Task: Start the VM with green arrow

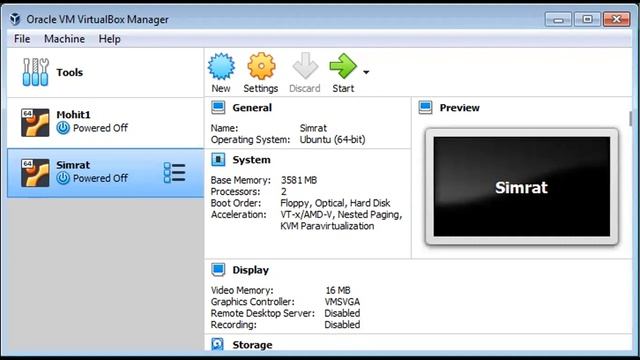Action: click(343, 66)
